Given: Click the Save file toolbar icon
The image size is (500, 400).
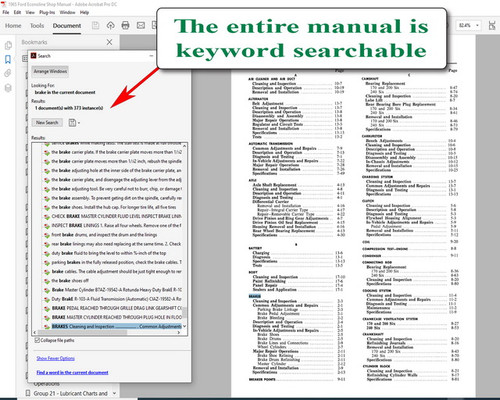Looking at the screenshot, I should pos(95,25).
